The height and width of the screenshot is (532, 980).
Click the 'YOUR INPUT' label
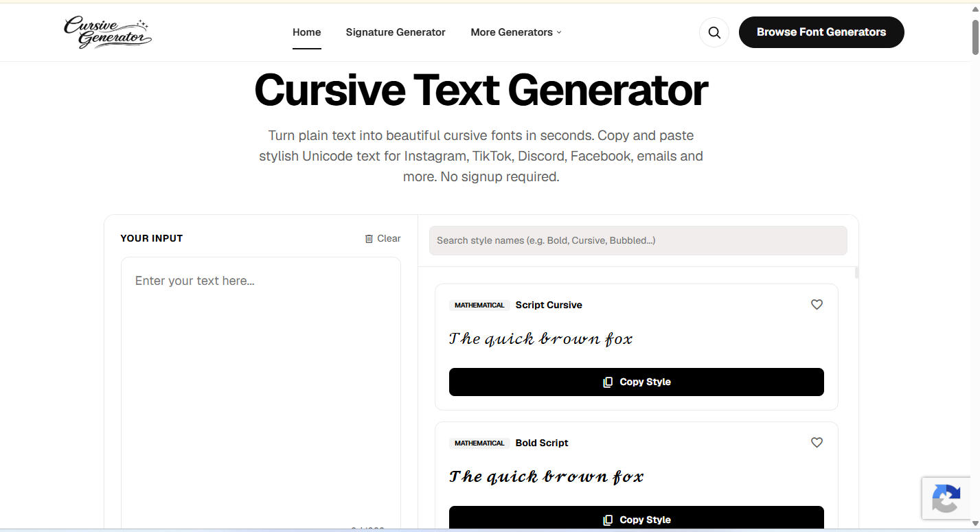[152, 238]
